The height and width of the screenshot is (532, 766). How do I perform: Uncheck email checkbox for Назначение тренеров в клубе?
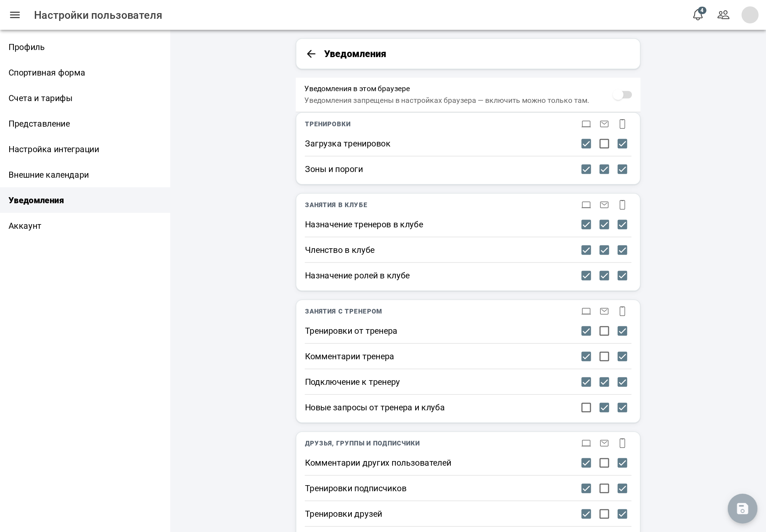click(604, 225)
